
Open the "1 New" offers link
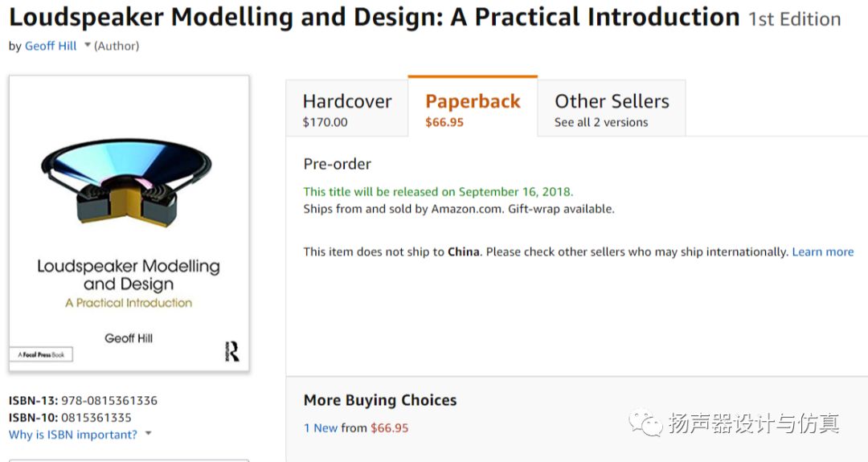(x=320, y=427)
